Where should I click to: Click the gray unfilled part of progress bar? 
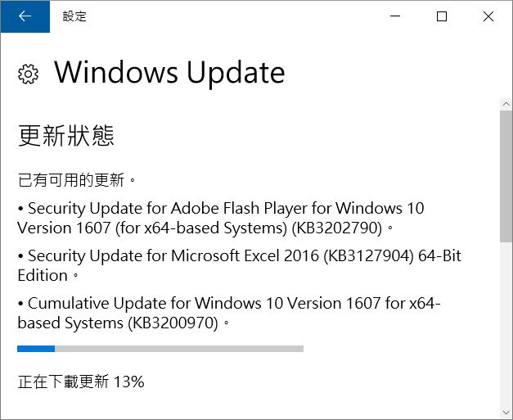coord(179,349)
